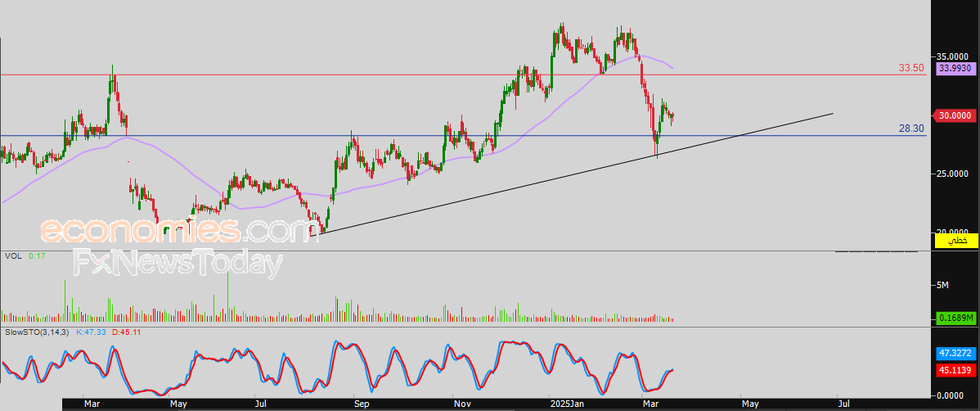Click the 5M volume axis label

coord(942,285)
